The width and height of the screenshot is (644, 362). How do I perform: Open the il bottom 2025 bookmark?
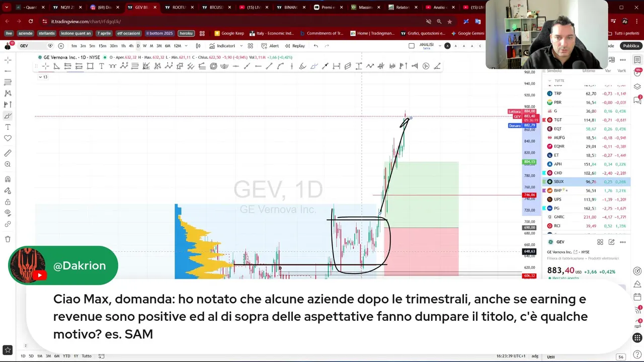point(159,33)
